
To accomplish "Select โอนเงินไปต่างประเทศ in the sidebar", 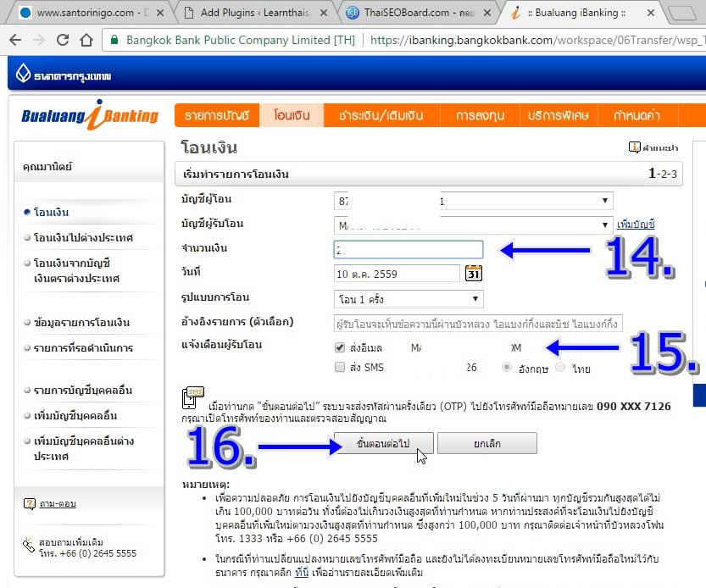I will [83, 237].
